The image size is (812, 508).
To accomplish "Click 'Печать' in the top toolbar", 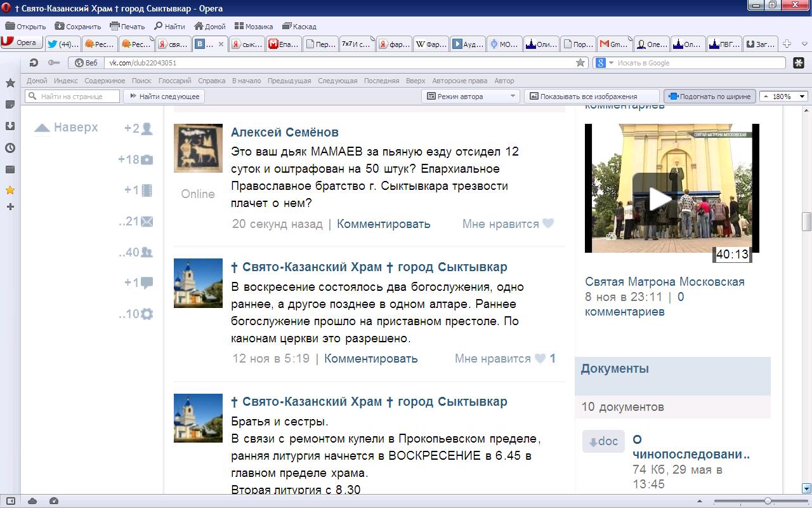I will tap(127, 27).
